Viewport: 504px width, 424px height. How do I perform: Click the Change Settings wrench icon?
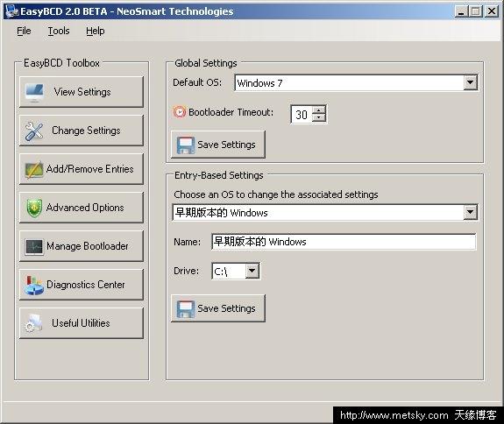pyautogui.click(x=34, y=131)
